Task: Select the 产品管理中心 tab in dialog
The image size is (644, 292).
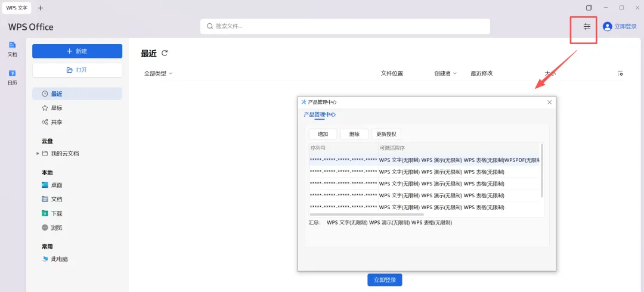Action: 320,114
